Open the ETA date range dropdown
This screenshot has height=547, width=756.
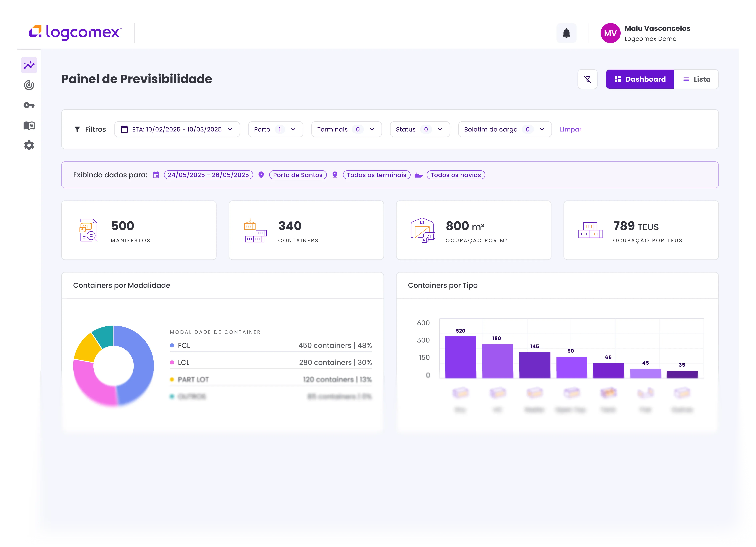tap(177, 129)
